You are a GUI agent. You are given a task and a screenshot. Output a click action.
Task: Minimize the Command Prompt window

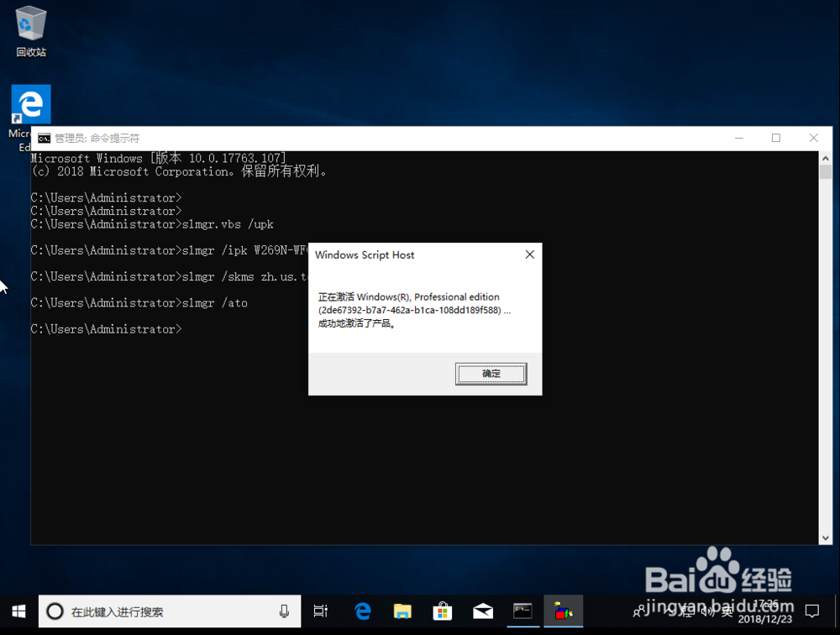[738, 139]
